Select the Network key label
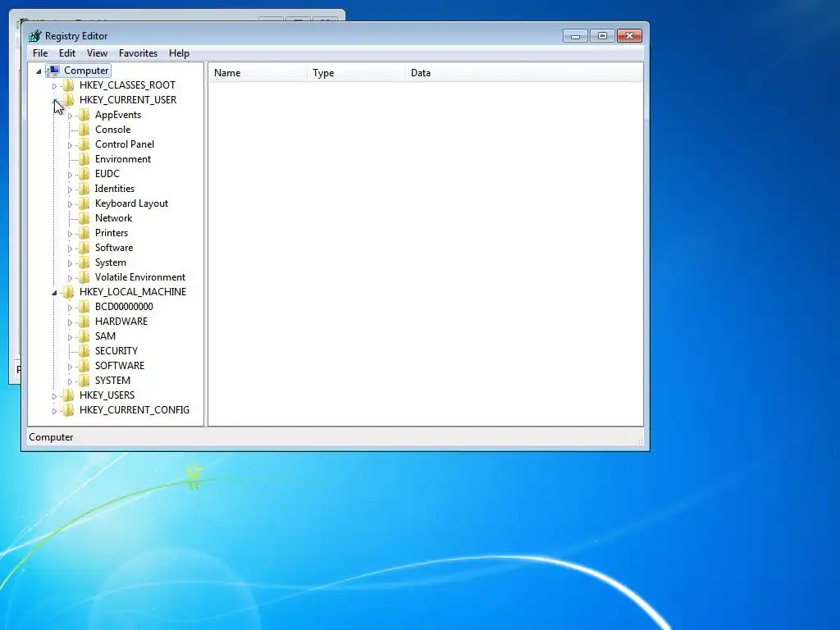Viewport: 840px width, 630px height. click(113, 218)
